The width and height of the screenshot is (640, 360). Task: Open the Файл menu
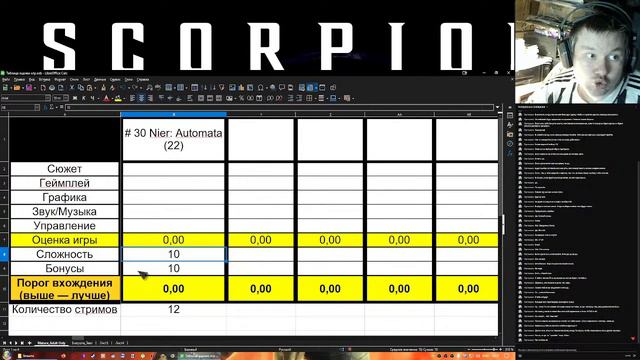point(5,80)
